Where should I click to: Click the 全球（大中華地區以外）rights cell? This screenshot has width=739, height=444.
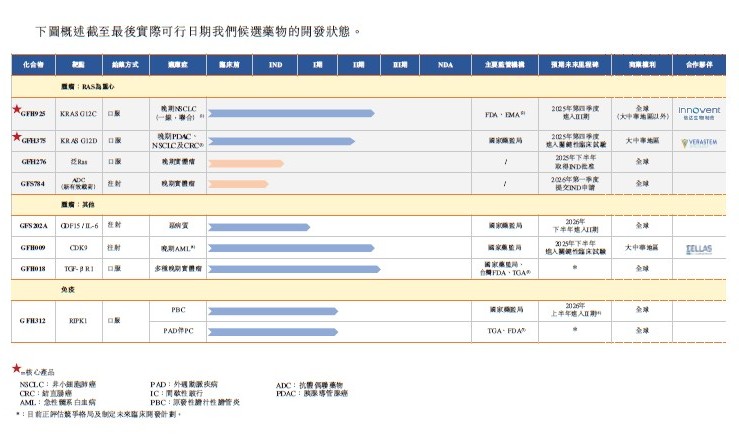pos(642,112)
